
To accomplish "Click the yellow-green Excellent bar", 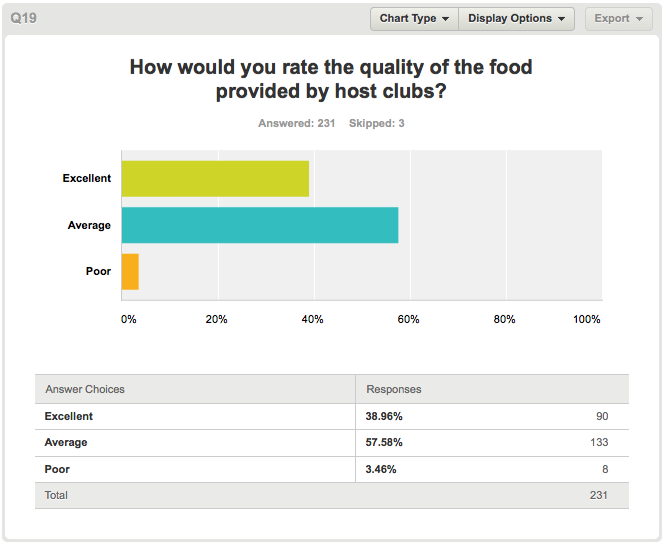I will (215, 178).
